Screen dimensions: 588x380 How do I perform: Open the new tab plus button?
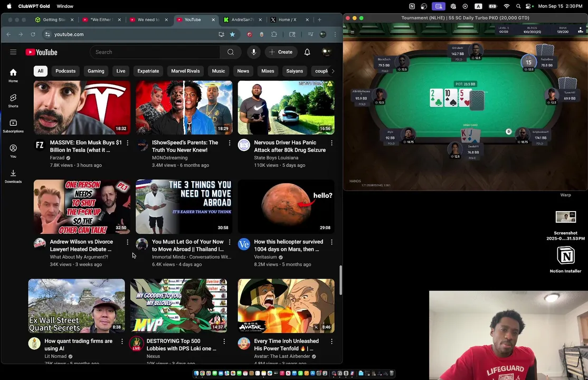pyautogui.click(x=319, y=20)
